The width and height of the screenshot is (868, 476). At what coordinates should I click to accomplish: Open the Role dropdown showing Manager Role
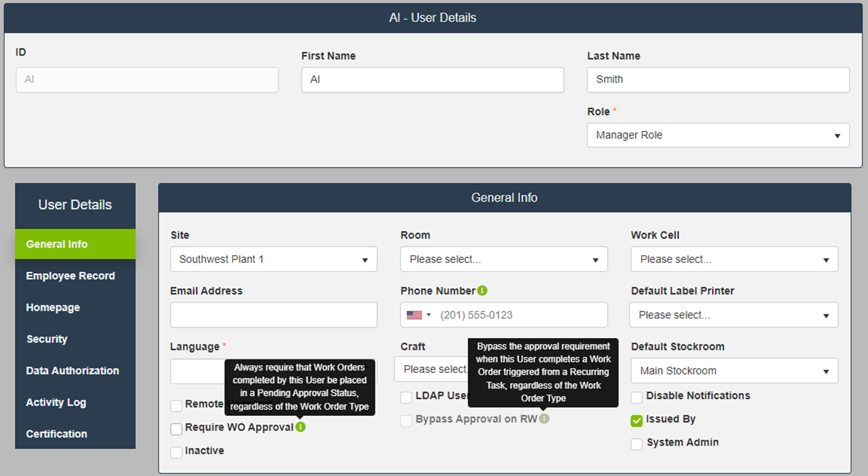coord(718,135)
